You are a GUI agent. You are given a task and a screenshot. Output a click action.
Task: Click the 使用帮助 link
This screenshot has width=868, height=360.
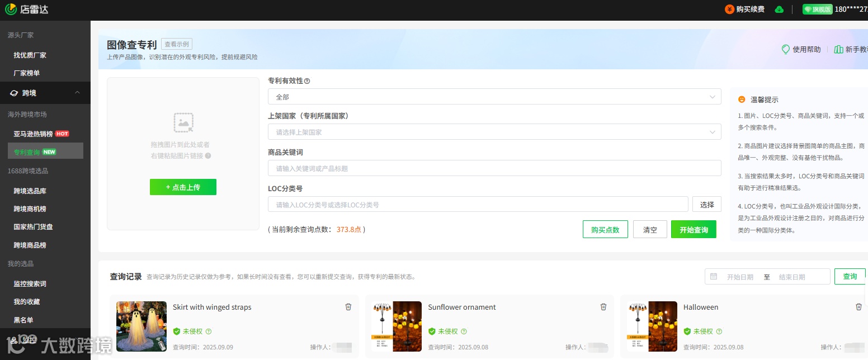[x=806, y=49]
